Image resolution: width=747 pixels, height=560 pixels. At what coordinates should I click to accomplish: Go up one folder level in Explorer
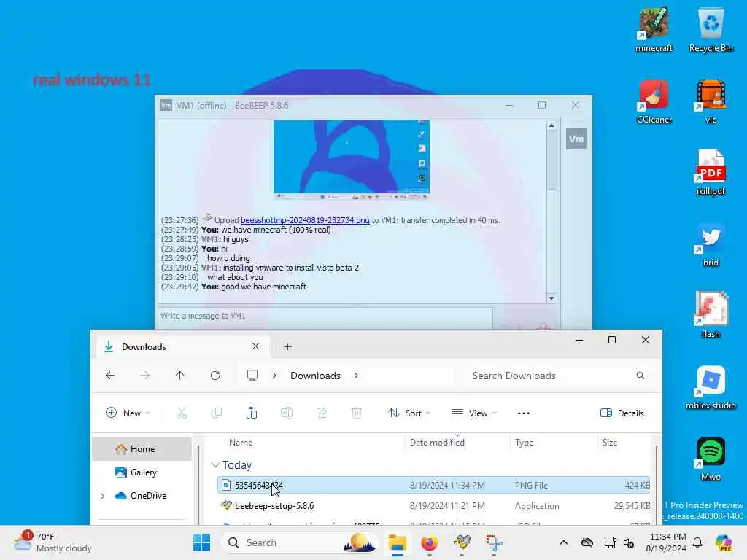click(x=179, y=376)
